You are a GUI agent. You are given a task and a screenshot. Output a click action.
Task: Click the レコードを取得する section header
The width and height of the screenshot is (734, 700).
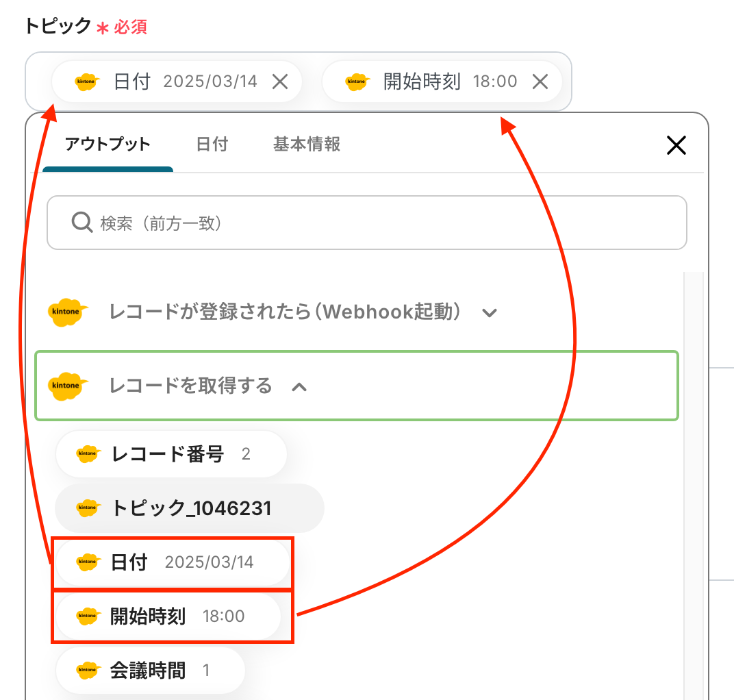pos(357,386)
